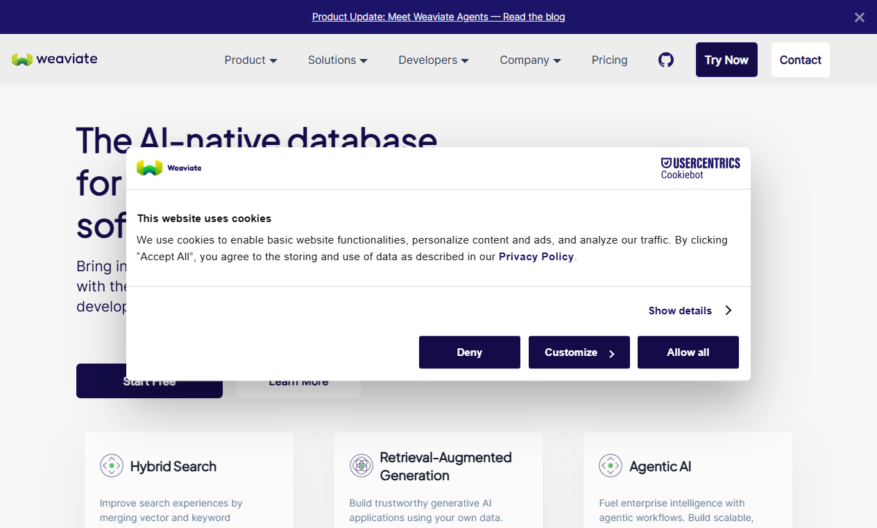This screenshot has width=877, height=528.
Task: Open the Customize cookie options
Action: [x=579, y=352]
